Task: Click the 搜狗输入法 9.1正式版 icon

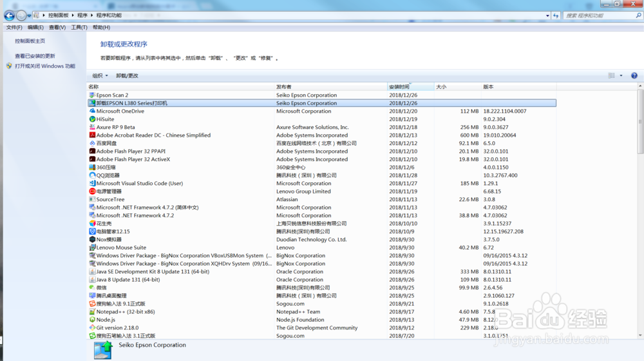Action: click(x=92, y=304)
